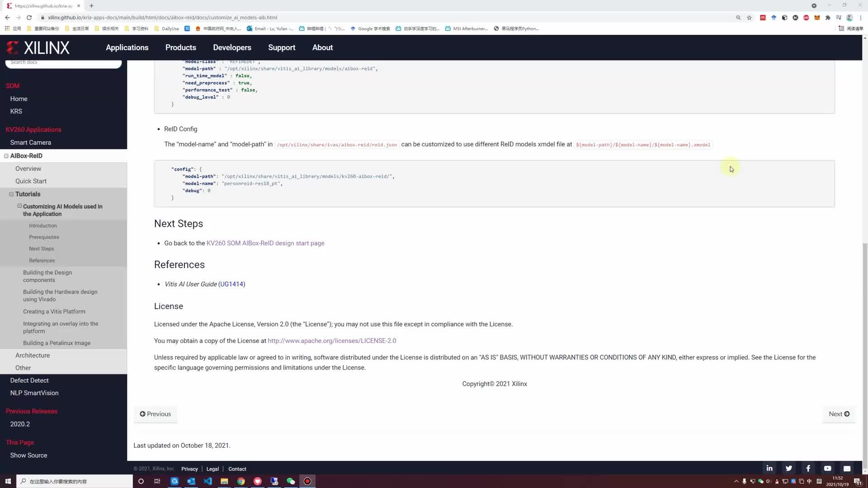Viewport: 868px width, 488px height.
Task: Expand the Tutorials section in sidebar
Action: coord(11,194)
